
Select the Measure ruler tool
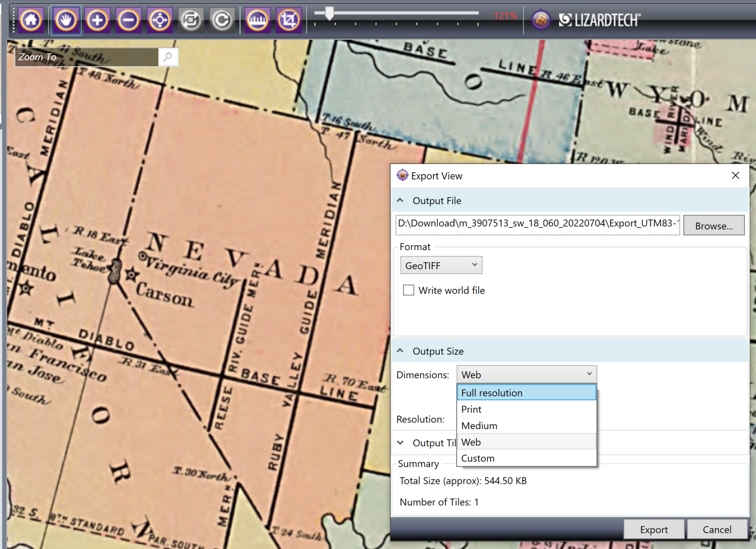(257, 20)
